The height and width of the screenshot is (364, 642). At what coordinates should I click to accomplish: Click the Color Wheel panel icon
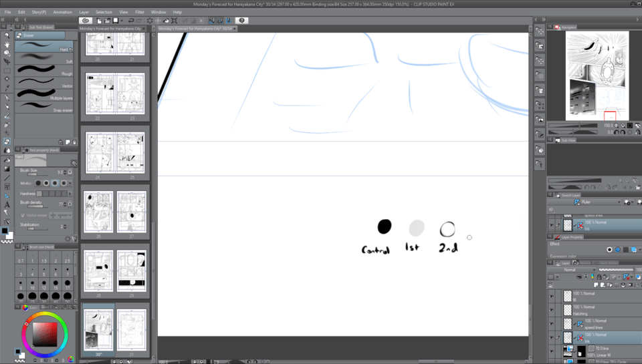25,307
